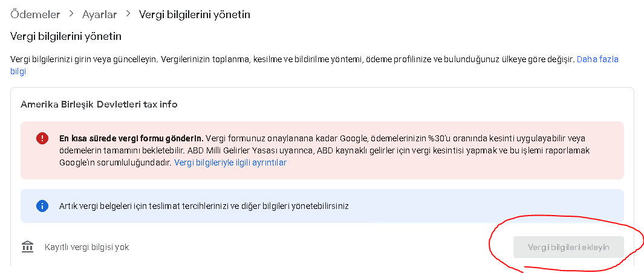Click the page heading below the breadcrumb

pos(66,36)
